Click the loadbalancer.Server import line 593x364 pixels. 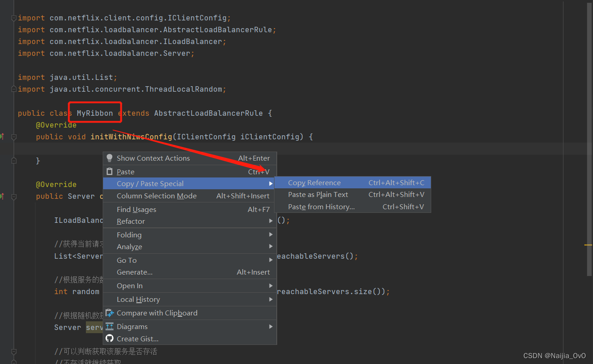pyautogui.click(x=106, y=53)
